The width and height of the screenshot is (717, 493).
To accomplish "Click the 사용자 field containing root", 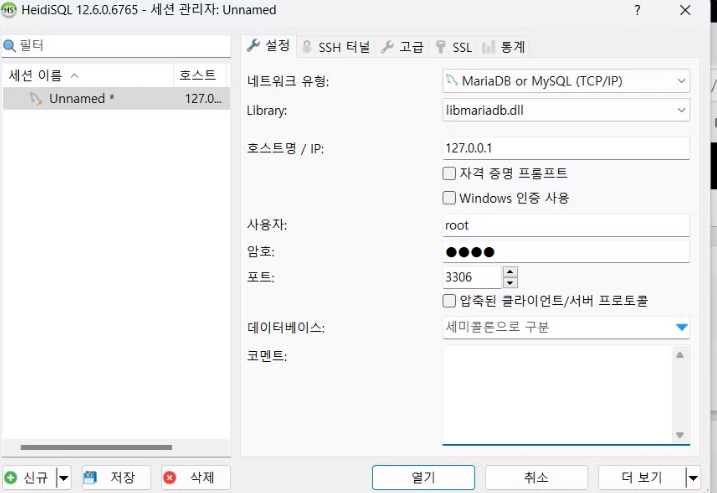I will click(x=566, y=225).
